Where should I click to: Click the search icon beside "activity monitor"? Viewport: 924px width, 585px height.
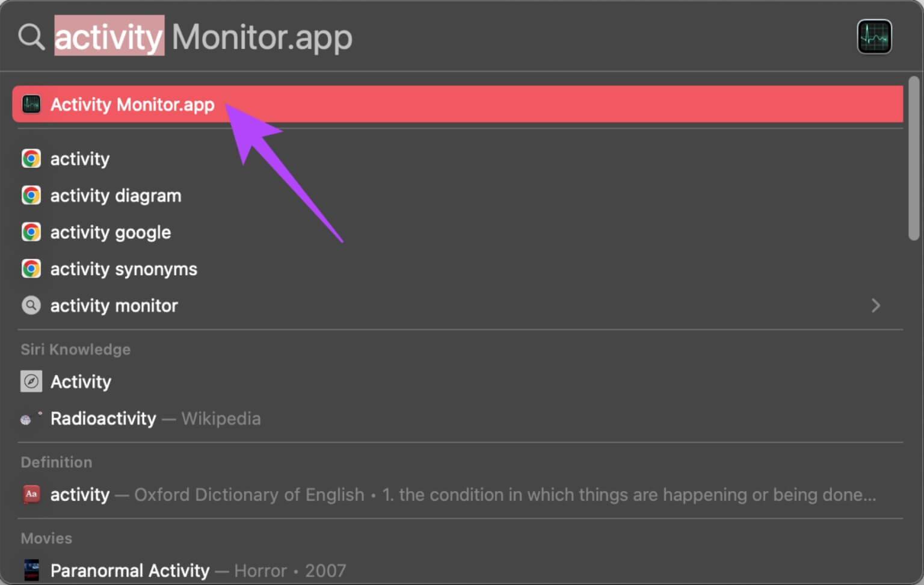31,306
